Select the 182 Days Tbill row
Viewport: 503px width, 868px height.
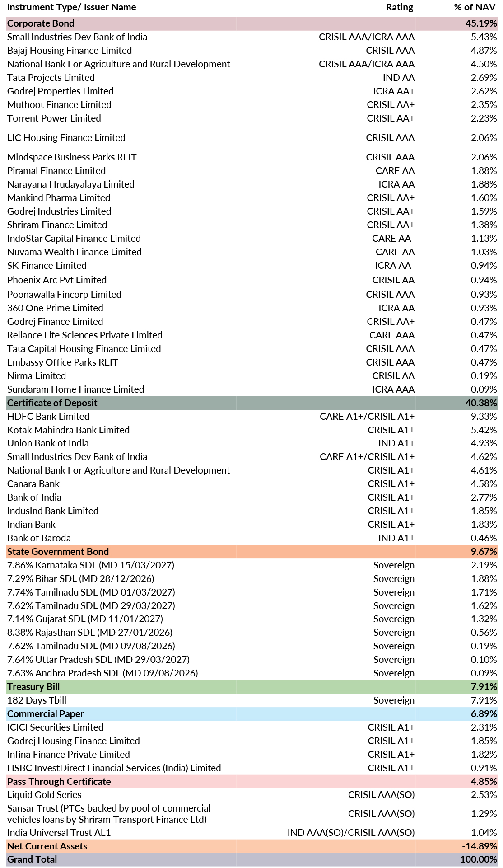[37, 700]
